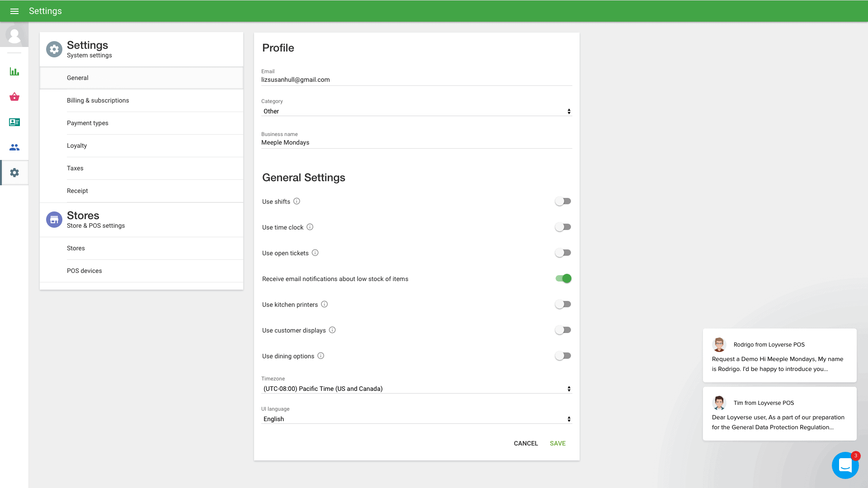This screenshot has height=488, width=868.
Task: Open Loyalty settings
Action: 142,145
